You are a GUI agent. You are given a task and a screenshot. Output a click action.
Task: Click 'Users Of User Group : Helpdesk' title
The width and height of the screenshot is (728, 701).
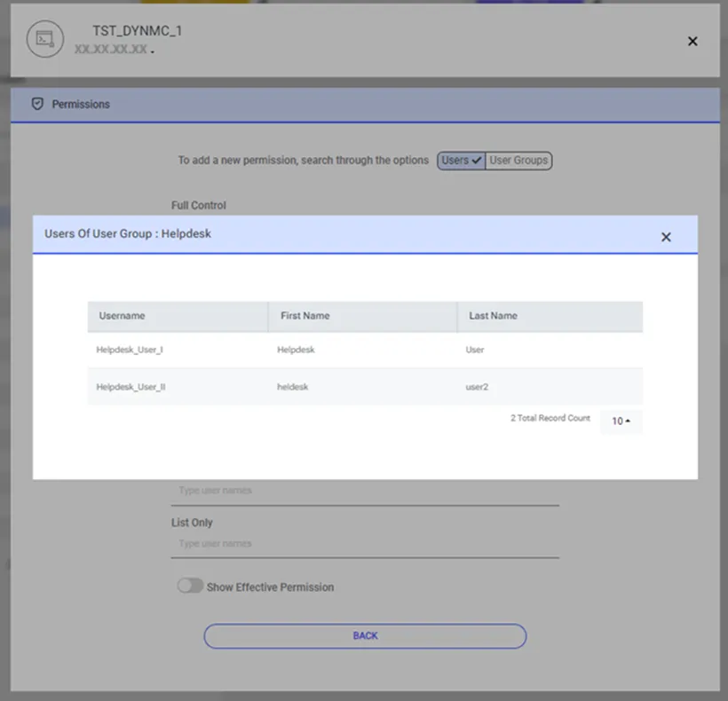coord(128,234)
